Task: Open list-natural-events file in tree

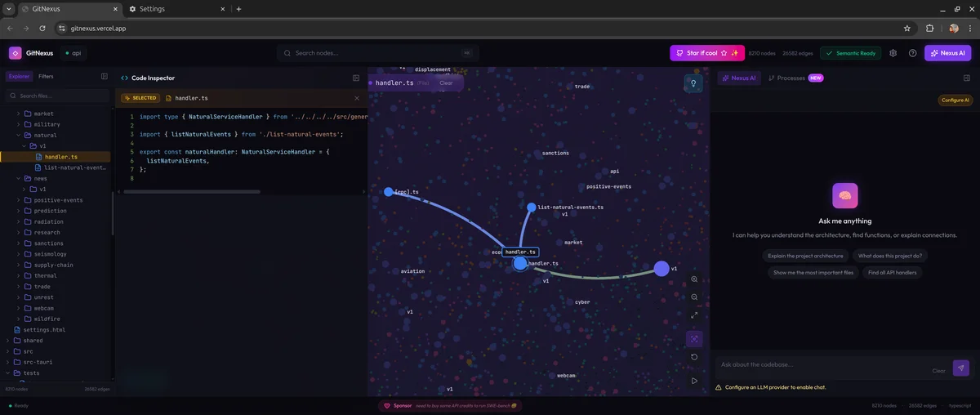Action: pos(75,167)
